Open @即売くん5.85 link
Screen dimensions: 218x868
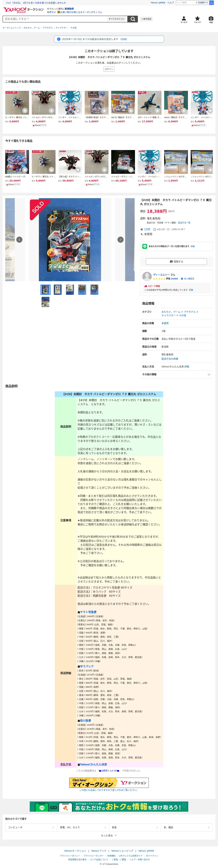click(109, 771)
